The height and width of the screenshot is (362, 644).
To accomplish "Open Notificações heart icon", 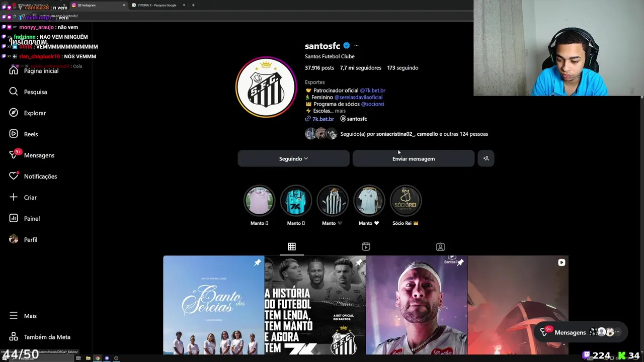I will tap(14, 176).
